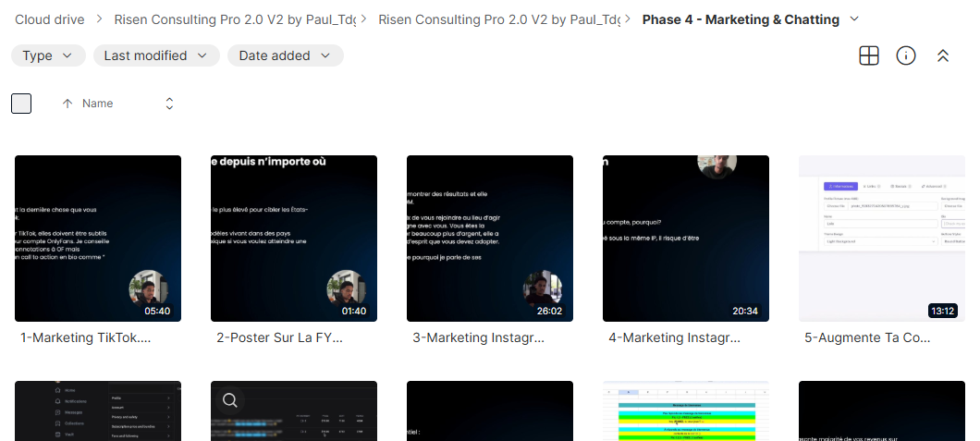980x441 pixels.
Task: Open the 3-Marketing Instagr video lasting 26:02
Action: (x=490, y=239)
